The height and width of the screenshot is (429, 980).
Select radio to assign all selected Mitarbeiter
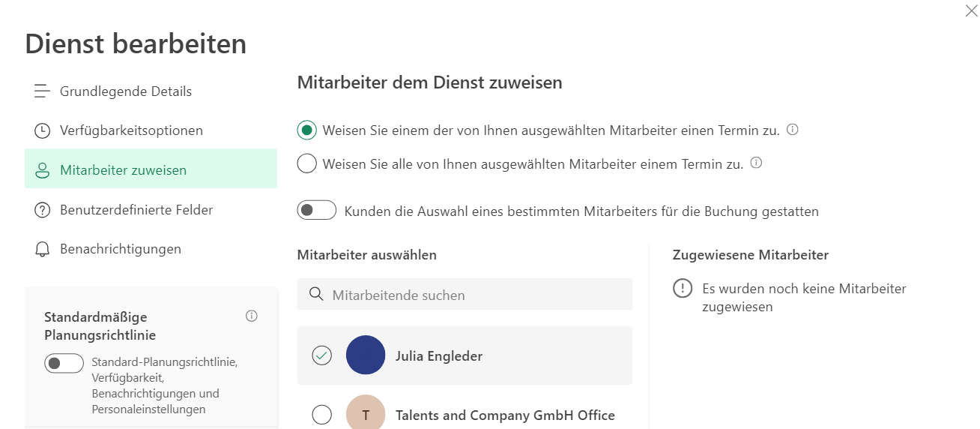click(306, 163)
